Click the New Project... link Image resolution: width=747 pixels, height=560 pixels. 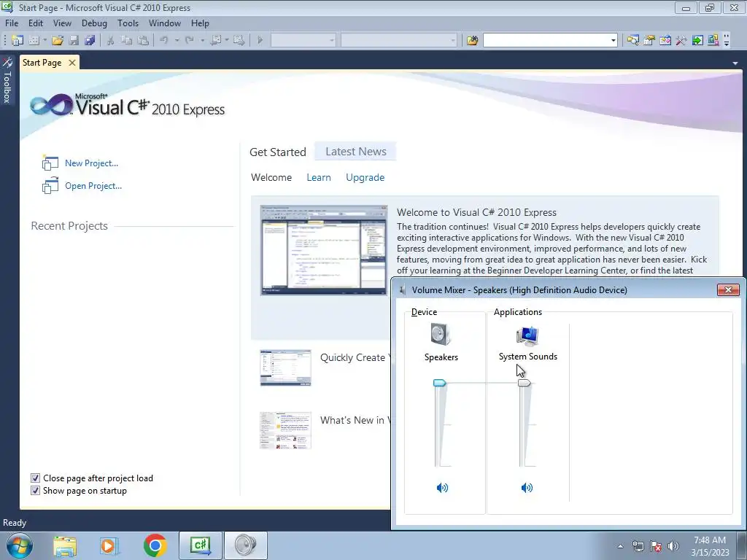point(91,163)
